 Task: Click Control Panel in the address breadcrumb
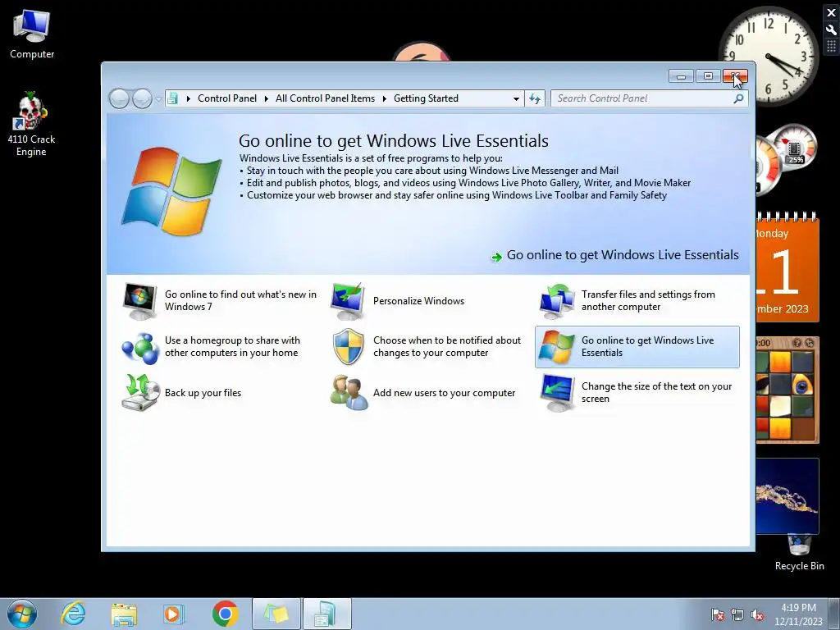pyautogui.click(x=227, y=98)
